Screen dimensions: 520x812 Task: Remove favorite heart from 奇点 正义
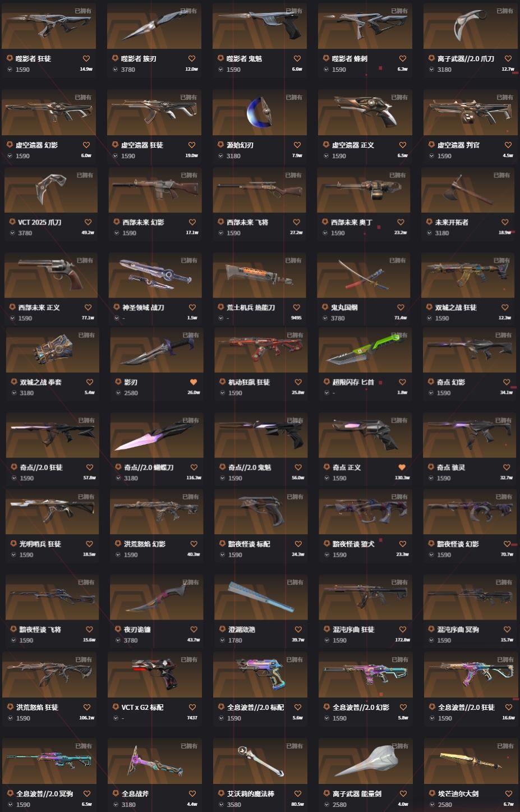click(x=402, y=467)
